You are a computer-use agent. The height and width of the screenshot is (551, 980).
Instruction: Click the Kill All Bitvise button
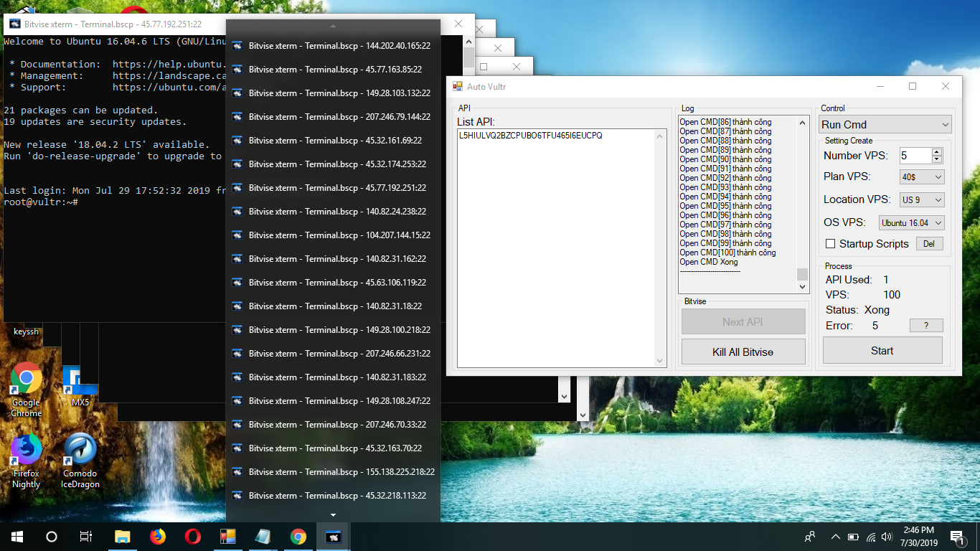[743, 352]
